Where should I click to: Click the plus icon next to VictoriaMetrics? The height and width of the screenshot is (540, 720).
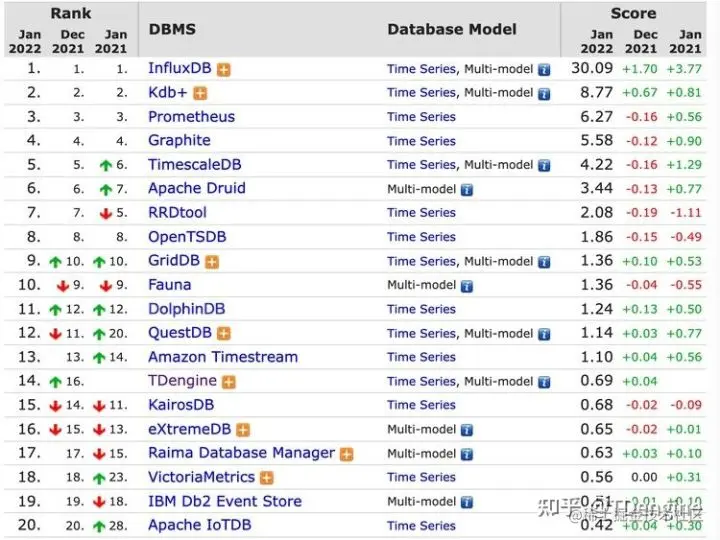click(267, 478)
